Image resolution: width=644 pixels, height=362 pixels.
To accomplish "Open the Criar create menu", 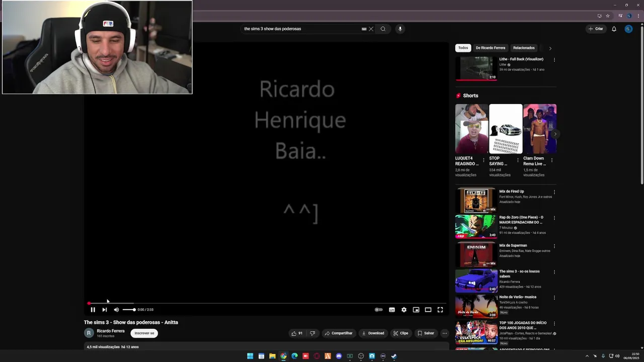I will click(596, 29).
